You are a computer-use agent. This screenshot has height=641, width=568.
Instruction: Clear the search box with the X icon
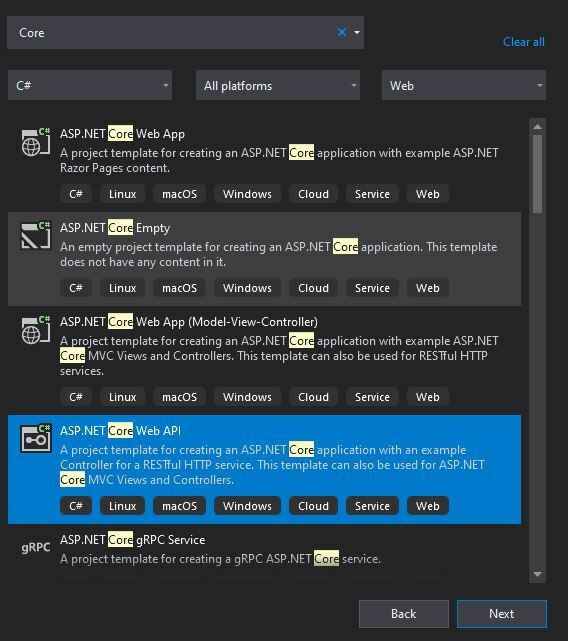click(341, 32)
